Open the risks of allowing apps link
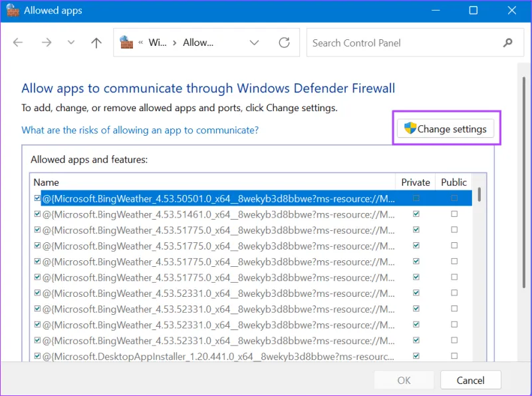 140,130
